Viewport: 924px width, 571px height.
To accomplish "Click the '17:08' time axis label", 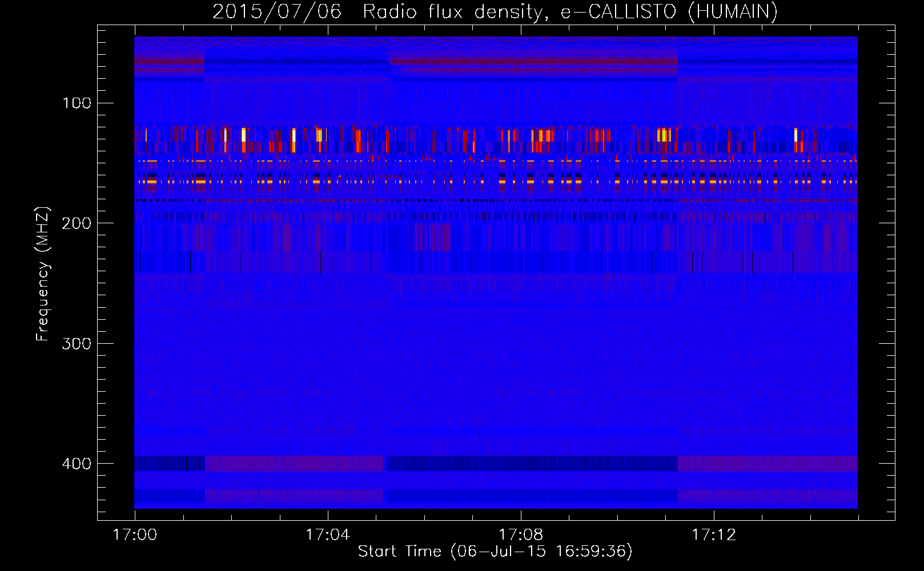I will 521,535.
